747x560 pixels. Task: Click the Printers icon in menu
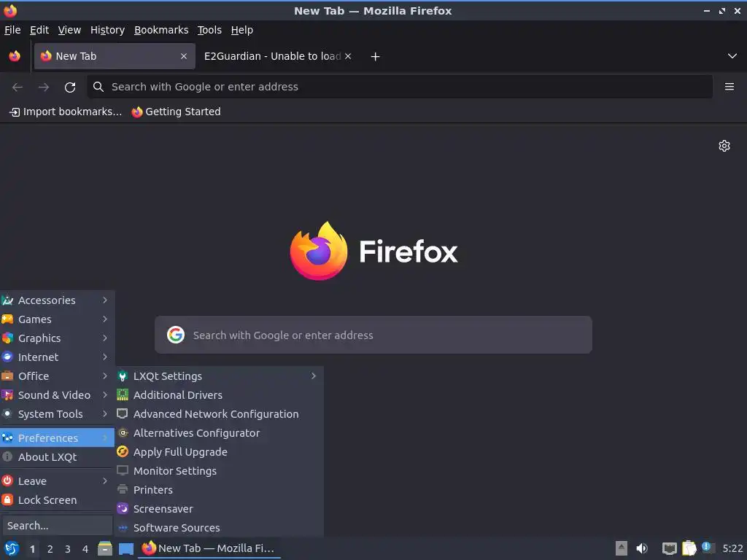click(x=123, y=489)
